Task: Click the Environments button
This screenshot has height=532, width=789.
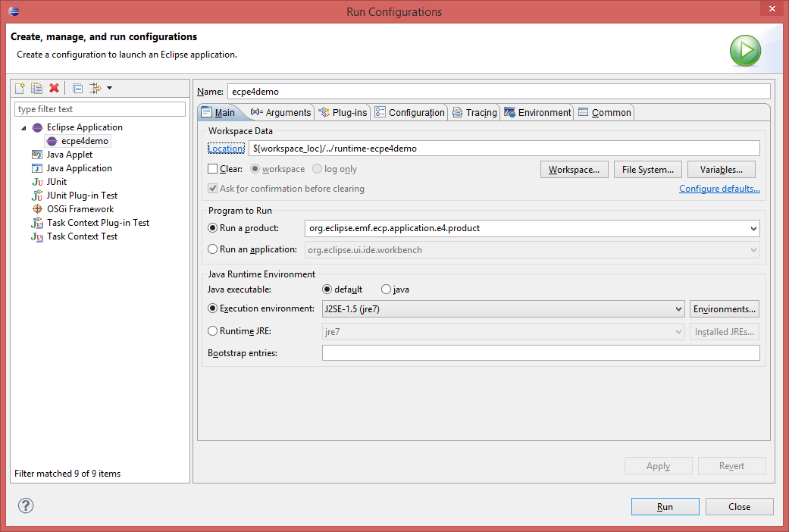Action: (725, 309)
